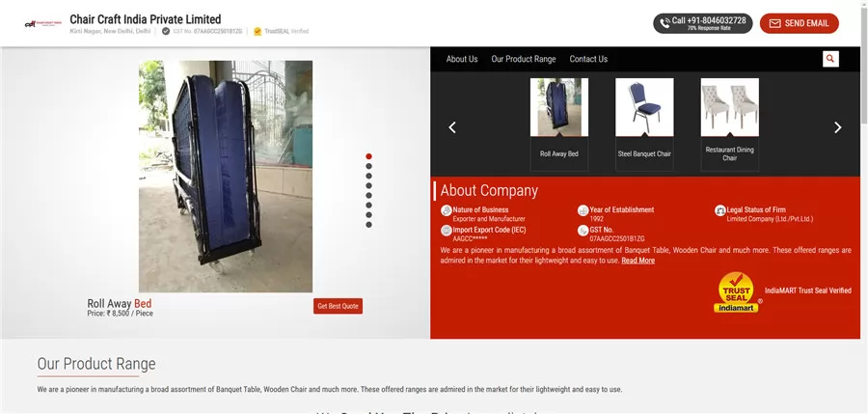Open the Restaurant Dining Chair thumbnail
The image size is (868, 414).
click(730, 107)
